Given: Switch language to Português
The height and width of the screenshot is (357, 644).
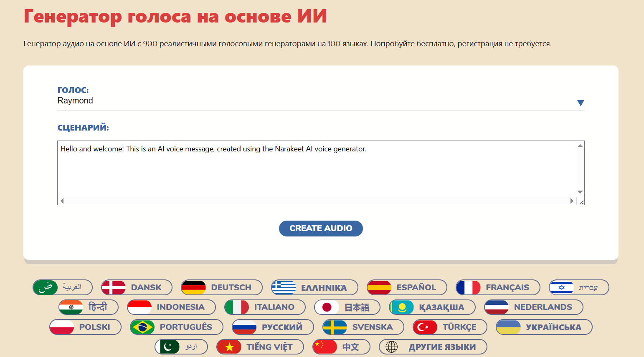Looking at the screenshot, I should (x=177, y=327).
